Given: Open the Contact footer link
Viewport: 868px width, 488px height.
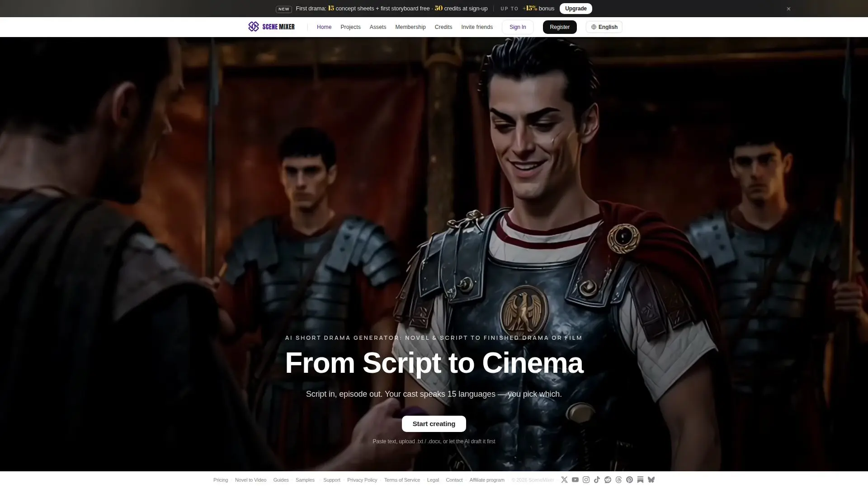Looking at the screenshot, I should coord(454,480).
